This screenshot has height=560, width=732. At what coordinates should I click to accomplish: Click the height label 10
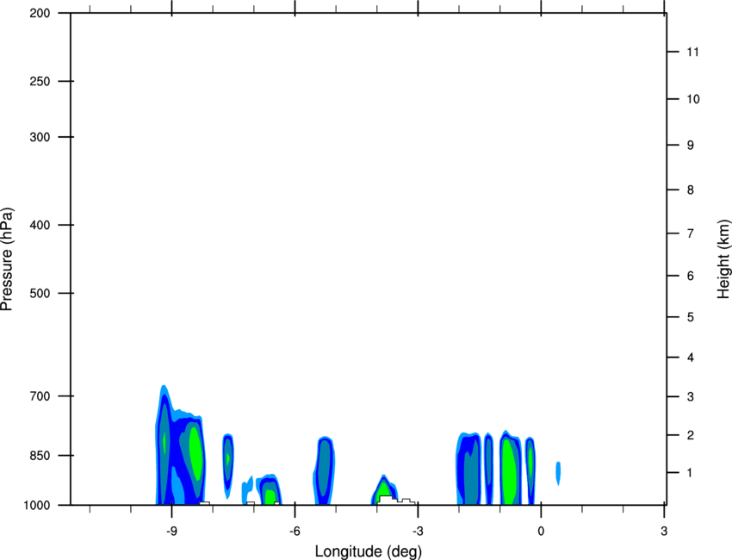click(x=693, y=99)
